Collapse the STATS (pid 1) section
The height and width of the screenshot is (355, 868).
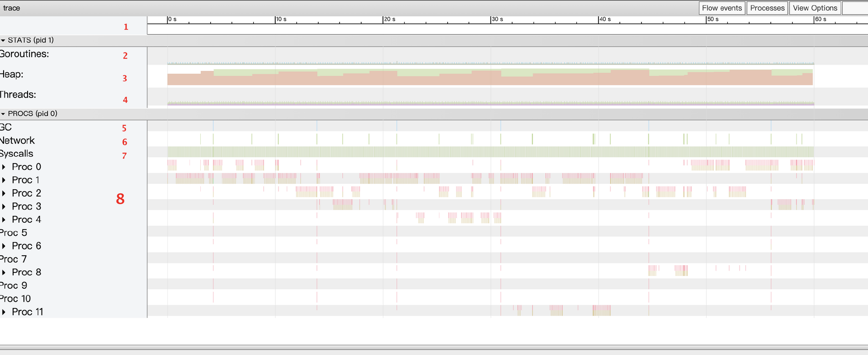pyautogui.click(x=3, y=40)
